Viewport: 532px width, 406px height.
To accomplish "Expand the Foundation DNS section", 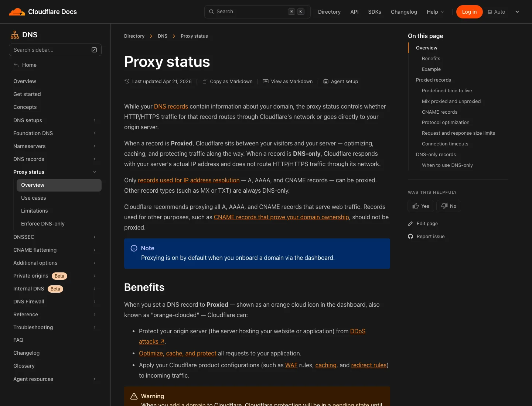I will coord(95,133).
